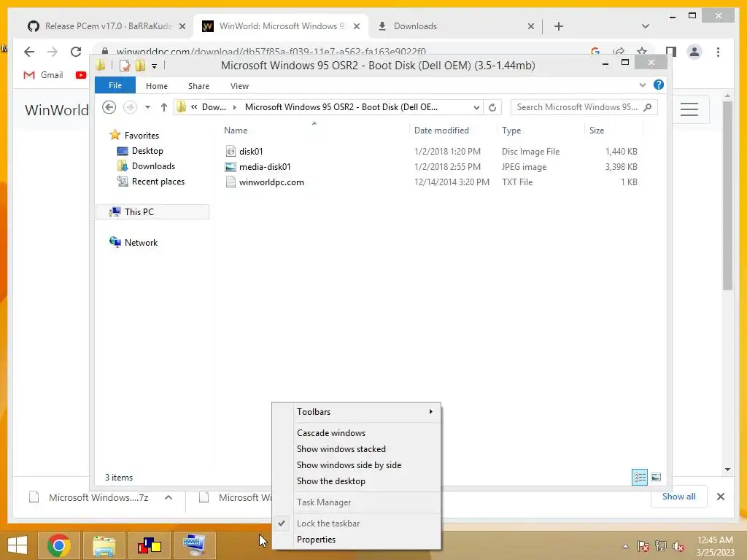Click Properties icon in quick access toolbar

pos(124,65)
